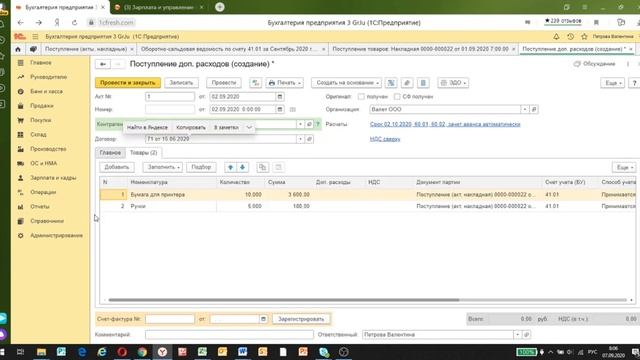Open the ЭДО dropdown menu
640x360 pixels.
tap(453, 83)
